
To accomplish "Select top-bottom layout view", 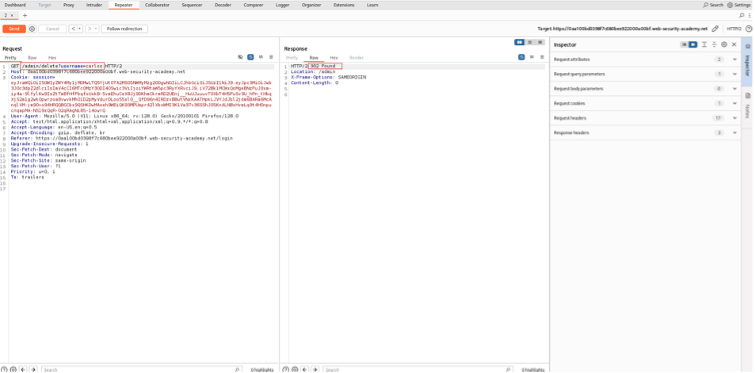I will 530,42.
